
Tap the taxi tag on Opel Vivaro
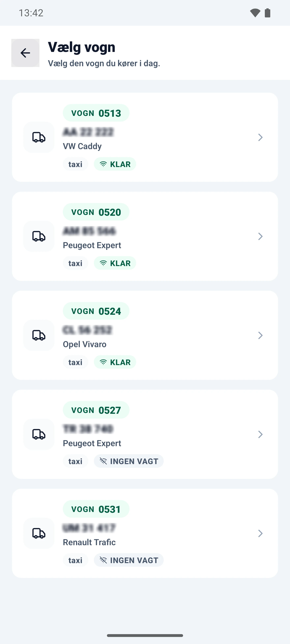pos(75,362)
